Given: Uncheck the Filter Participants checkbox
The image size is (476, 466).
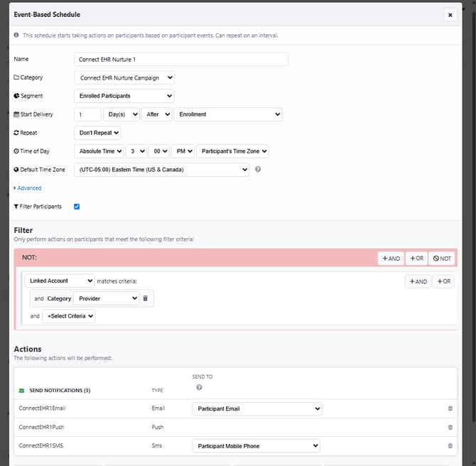Looking at the screenshot, I should click(77, 207).
